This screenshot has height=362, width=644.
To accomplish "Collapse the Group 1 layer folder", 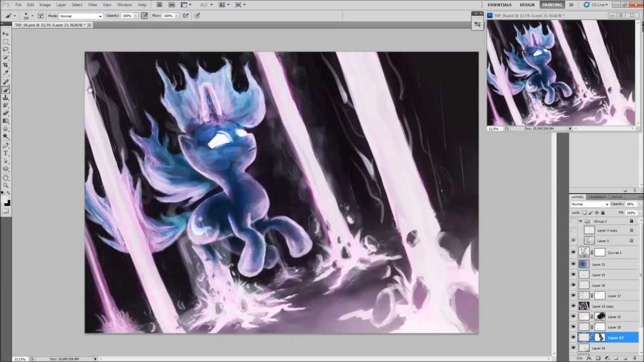I will click(x=581, y=221).
